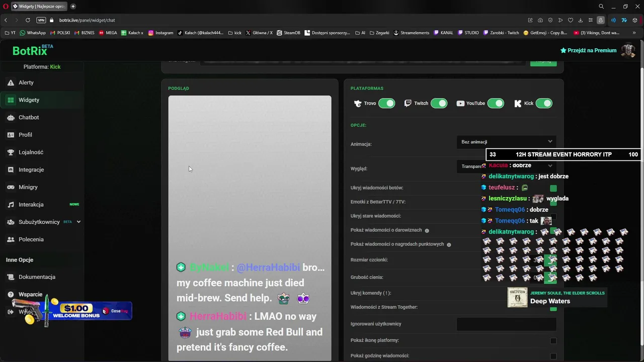
Task: Click the Profil card icon
Action: pyautogui.click(x=11, y=135)
